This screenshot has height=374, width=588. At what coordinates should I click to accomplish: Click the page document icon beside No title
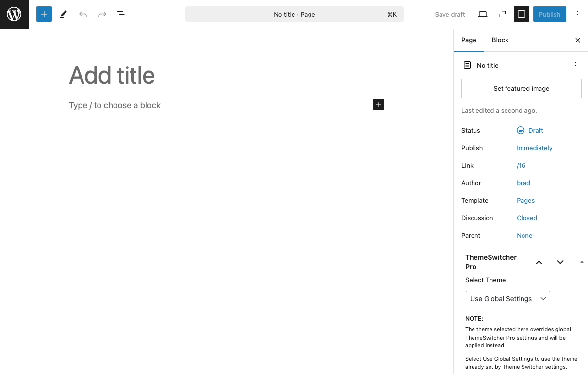467,65
